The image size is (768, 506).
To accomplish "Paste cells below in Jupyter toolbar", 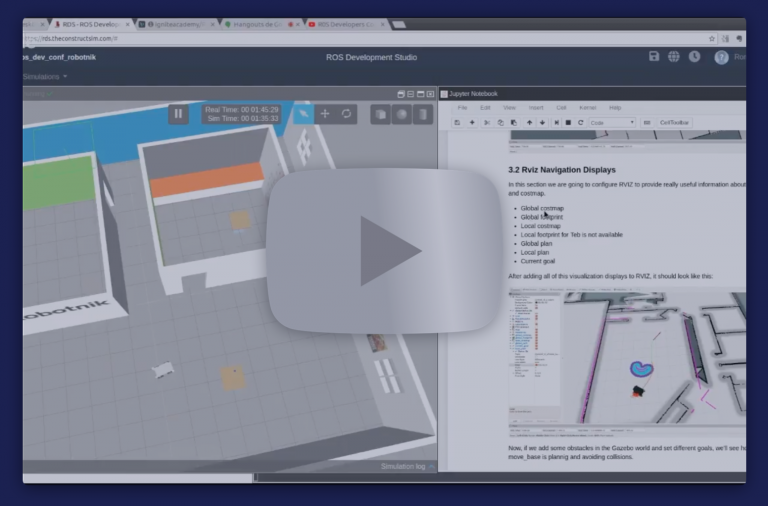I will 514,122.
